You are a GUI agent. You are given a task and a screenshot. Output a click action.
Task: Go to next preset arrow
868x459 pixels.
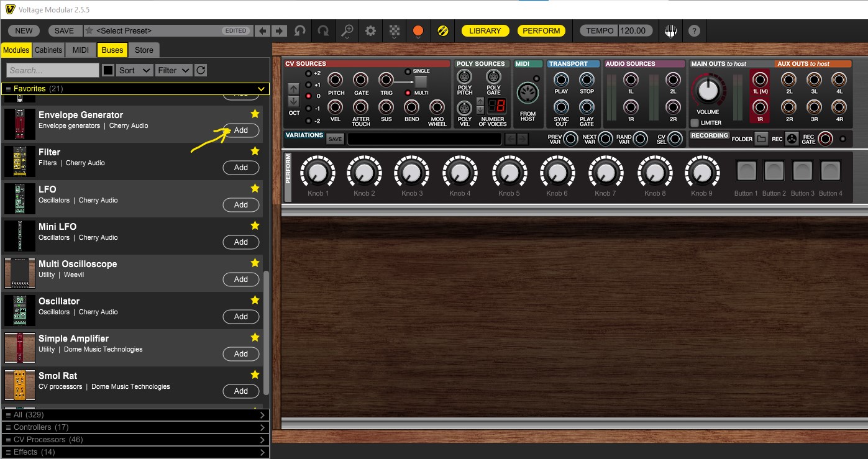[279, 30]
